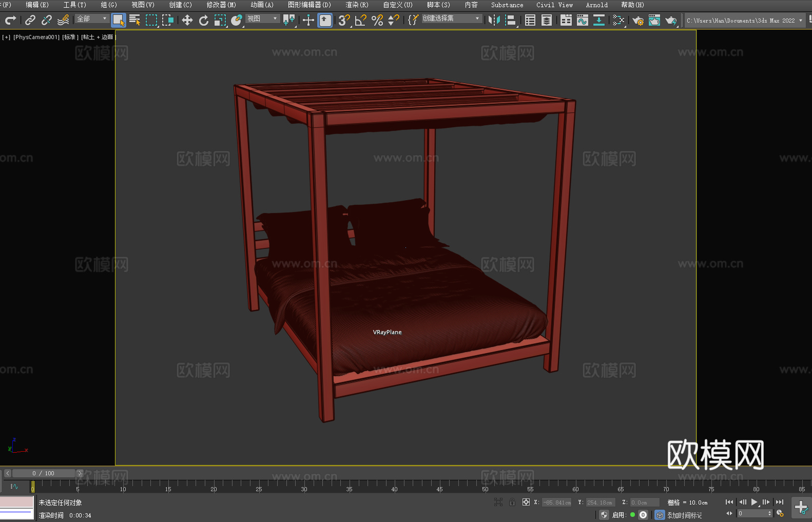
Task: Expand the 创建选择集 named selection dropdown
Action: point(451,18)
